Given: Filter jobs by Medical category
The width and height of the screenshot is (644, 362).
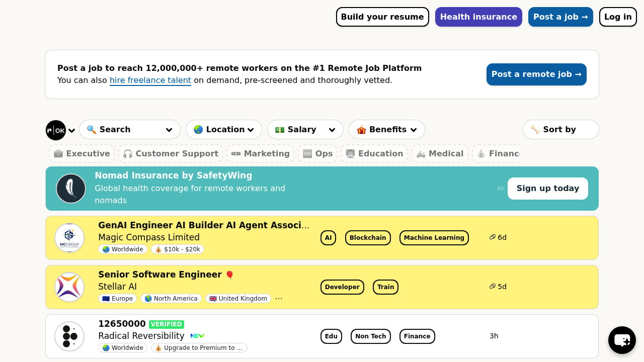Looking at the screenshot, I should (x=440, y=154).
